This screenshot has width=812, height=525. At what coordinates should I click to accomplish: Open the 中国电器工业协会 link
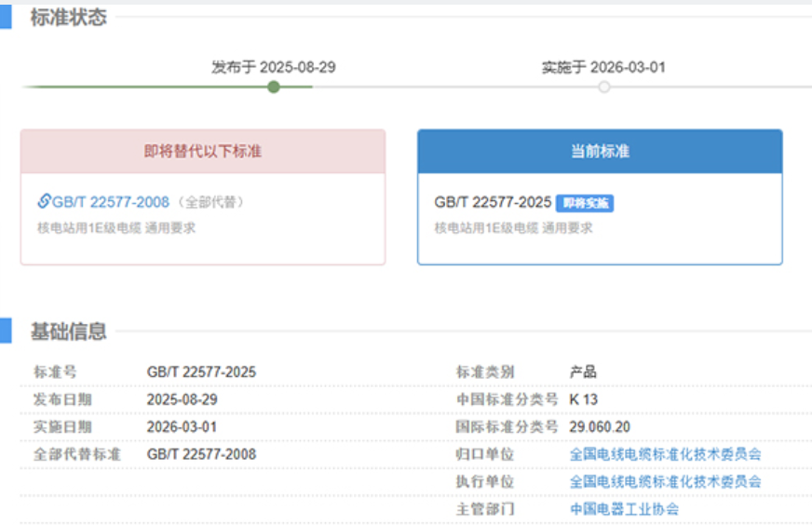coord(624,509)
